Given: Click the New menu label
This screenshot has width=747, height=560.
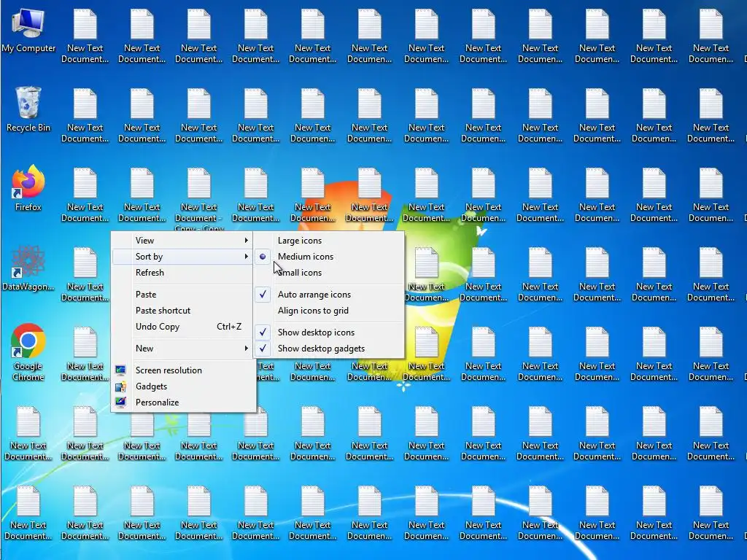Looking at the screenshot, I should (x=144, y=349).
